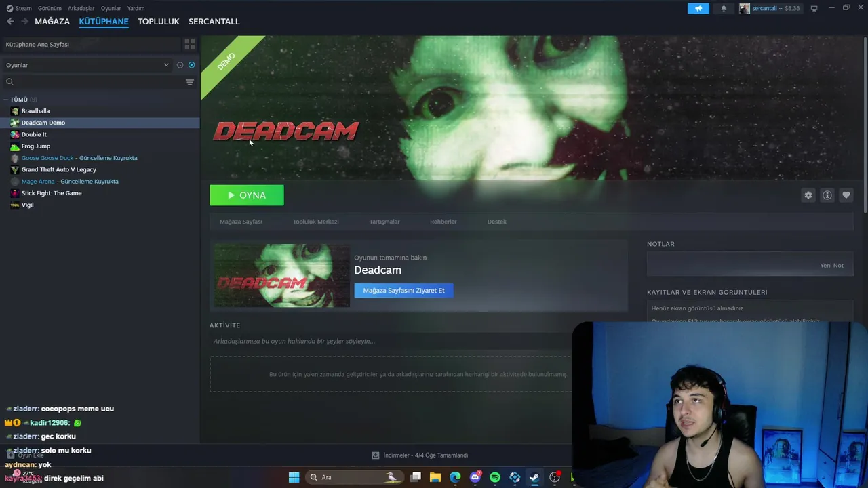Open Microsoft Edge from taskbar
The height and width of the screenshot is (488, 868).
(455, 477)
